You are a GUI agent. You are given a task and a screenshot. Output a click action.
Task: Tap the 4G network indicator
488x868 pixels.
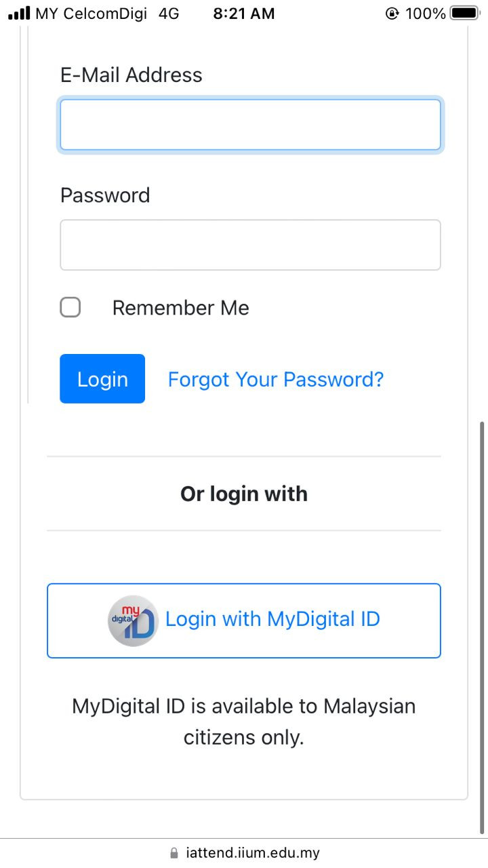tap(169, 14)
